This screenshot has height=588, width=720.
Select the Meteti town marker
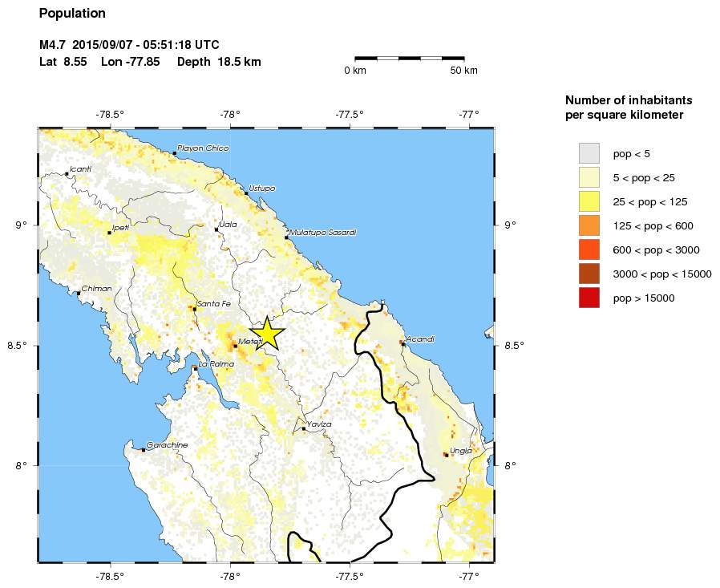point(235,346)
